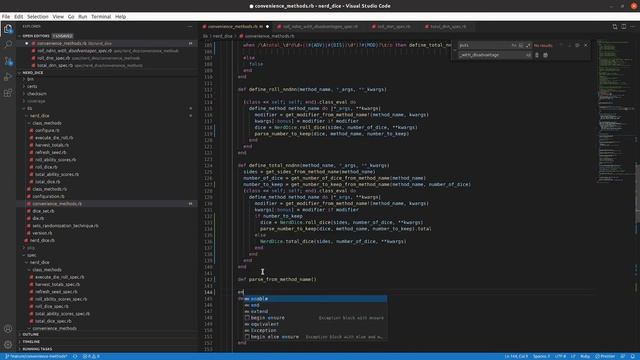Collapse the spec folder
This screenshot has width=640, height=360.
tap(31, 255)
